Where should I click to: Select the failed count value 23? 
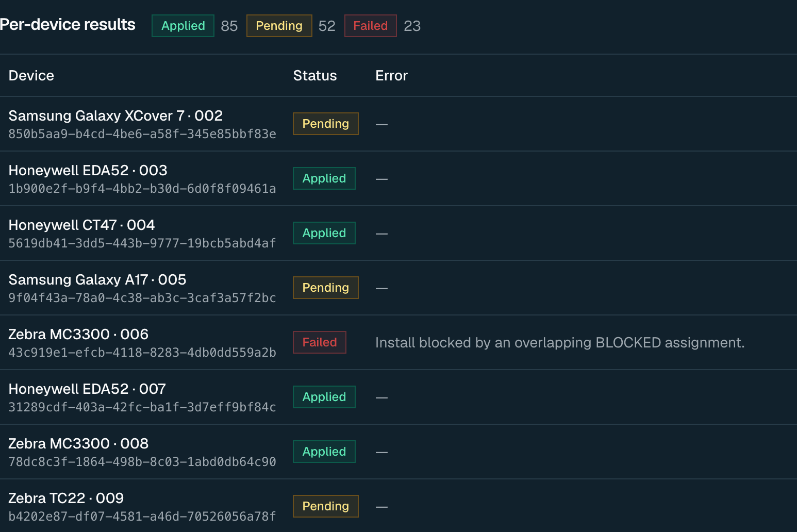[412, 26]
